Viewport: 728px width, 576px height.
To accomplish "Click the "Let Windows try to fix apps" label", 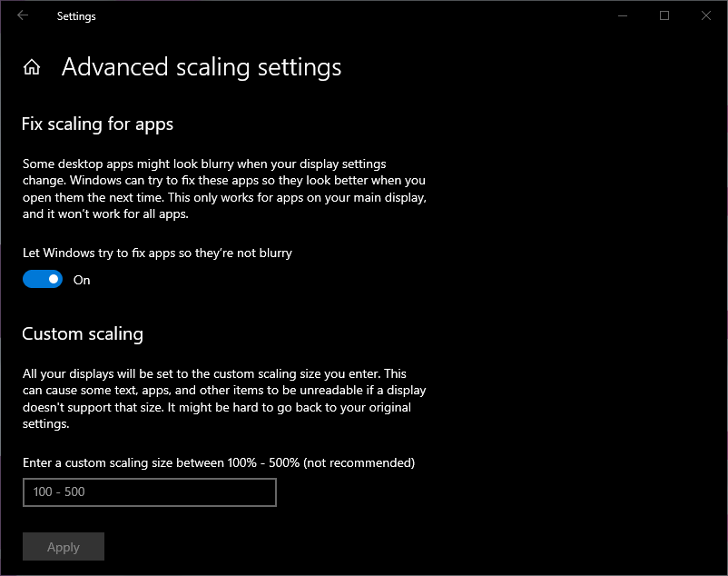I will 157,253.
